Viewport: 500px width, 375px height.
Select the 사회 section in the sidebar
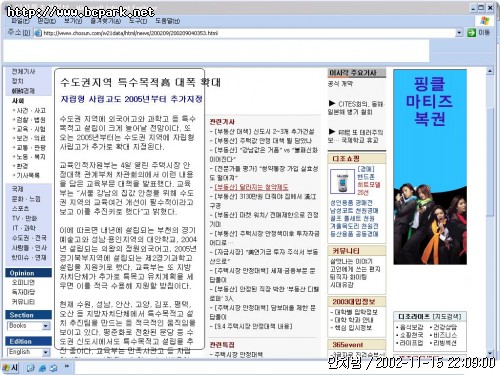pyautogui.click(x=18, y=100)
